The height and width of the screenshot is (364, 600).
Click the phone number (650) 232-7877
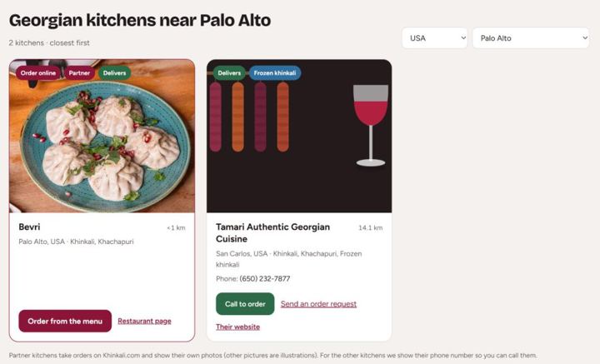pos(265,278)
